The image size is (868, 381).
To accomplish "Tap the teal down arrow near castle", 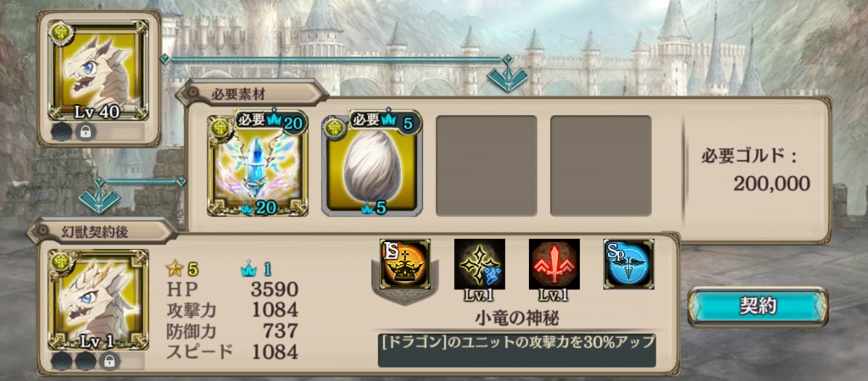I will (x=507, y=79).
